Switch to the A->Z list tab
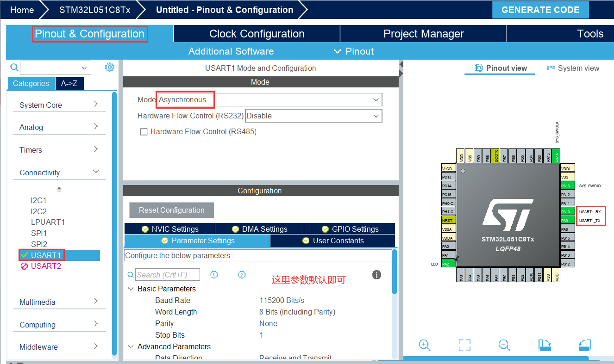Image resolution: width=614 pixels, height=364 pixels. (x=69, y=84)
